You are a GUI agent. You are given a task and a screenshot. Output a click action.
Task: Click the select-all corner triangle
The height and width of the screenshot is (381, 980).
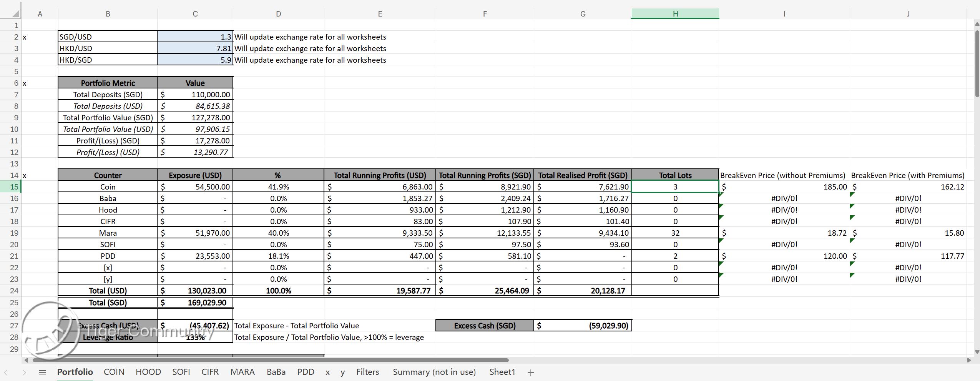point(15,14)
